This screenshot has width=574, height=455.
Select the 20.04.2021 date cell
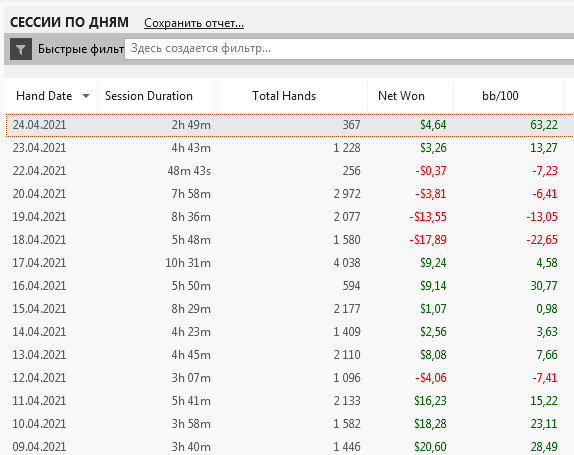coord(39,194)
